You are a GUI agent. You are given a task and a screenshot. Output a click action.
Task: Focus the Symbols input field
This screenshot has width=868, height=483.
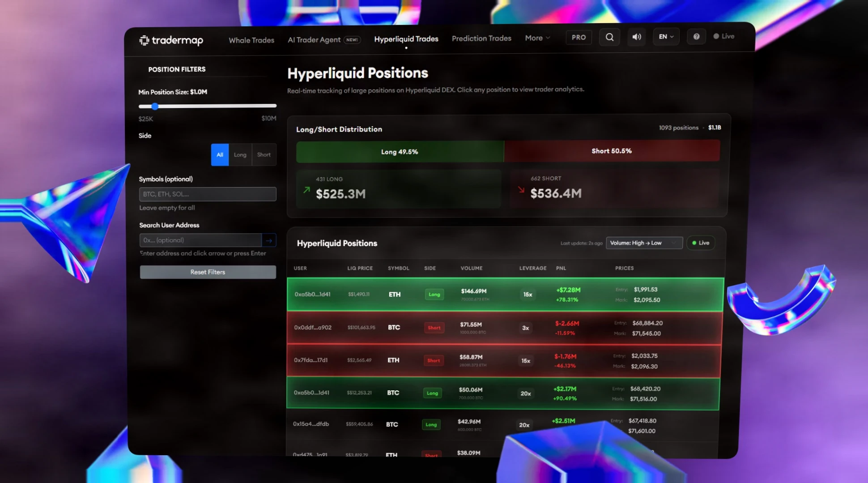(x=208, y=194)
